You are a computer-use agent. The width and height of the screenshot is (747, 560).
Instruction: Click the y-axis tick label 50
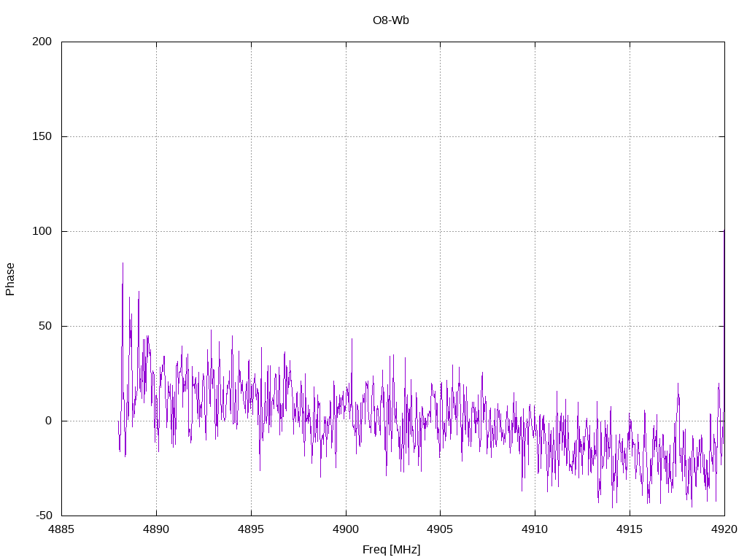(x=45, y=326)
